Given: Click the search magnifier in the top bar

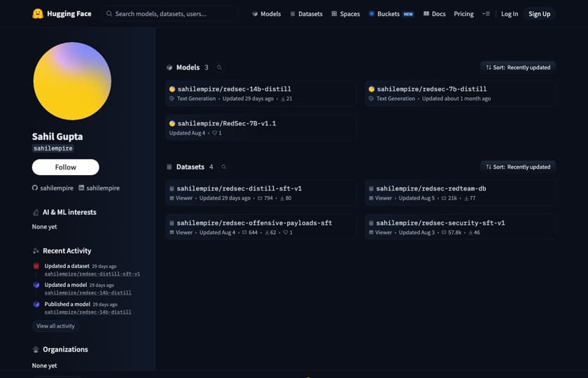Looking at the screenshot, I should coord(109,14).
